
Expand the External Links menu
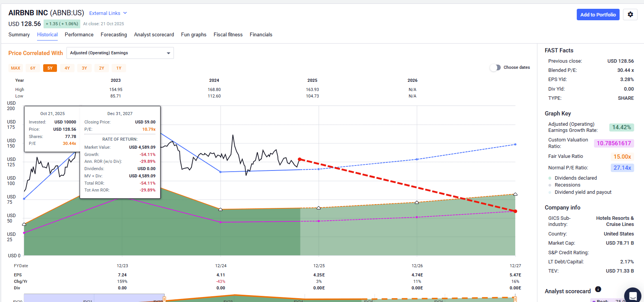coord(108,13)
